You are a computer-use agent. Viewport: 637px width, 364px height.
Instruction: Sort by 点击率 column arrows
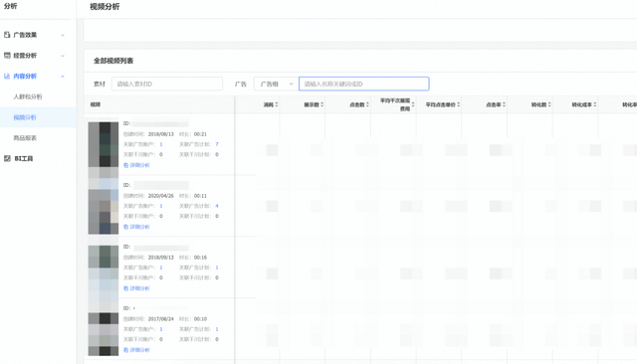(x=505, y=104)
